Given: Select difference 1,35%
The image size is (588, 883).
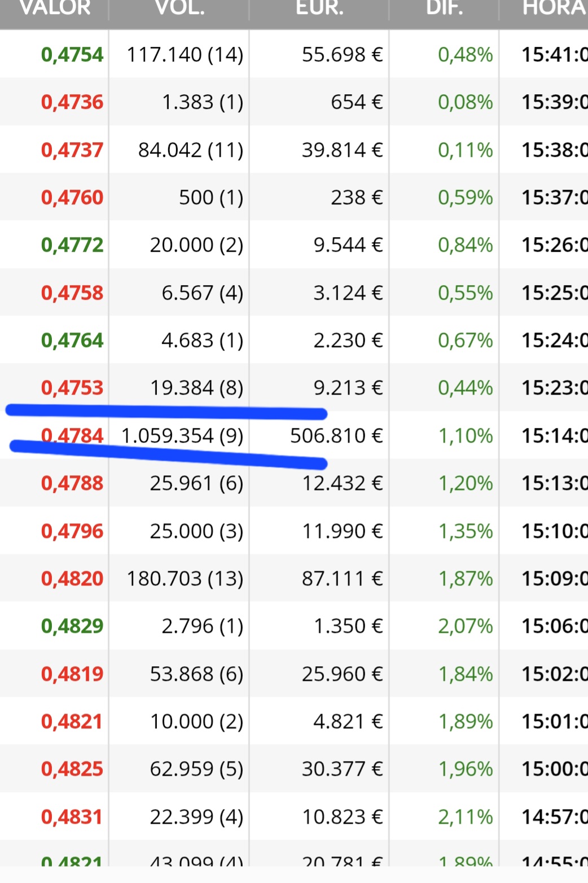Looking at the screenshot, I should pos(466,531).
